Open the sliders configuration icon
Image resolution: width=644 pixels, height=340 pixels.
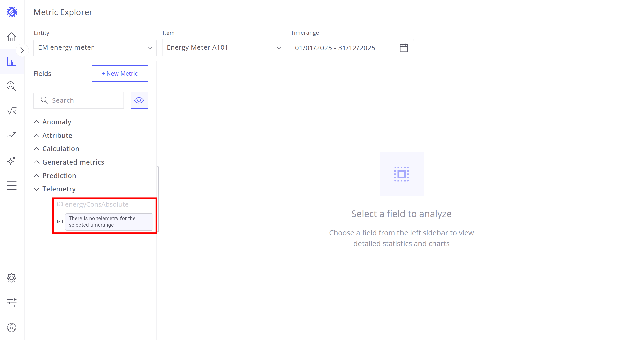coord(12,303)
